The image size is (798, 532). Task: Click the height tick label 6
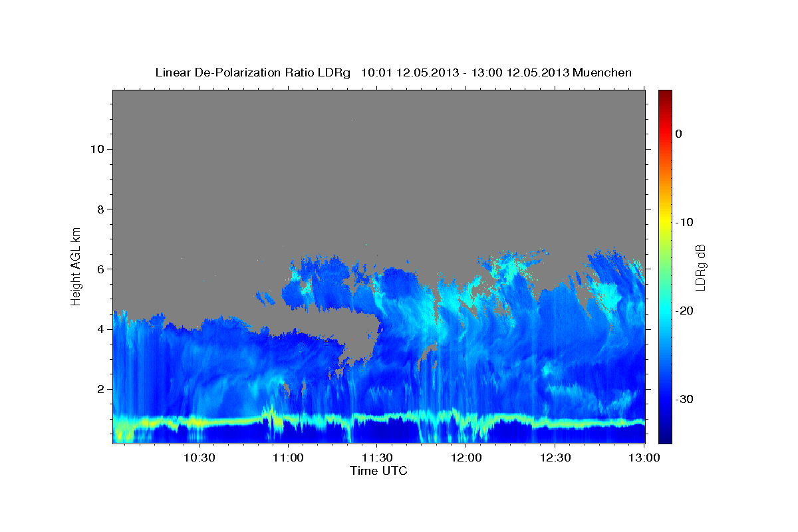coord(100,269)
